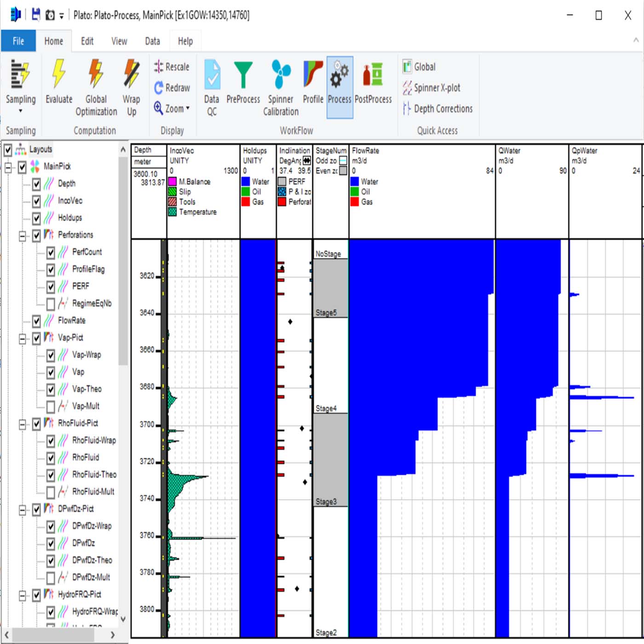
Task: Click the Evaluate lightning bolt icon
Action: click(x=58, y=75)
